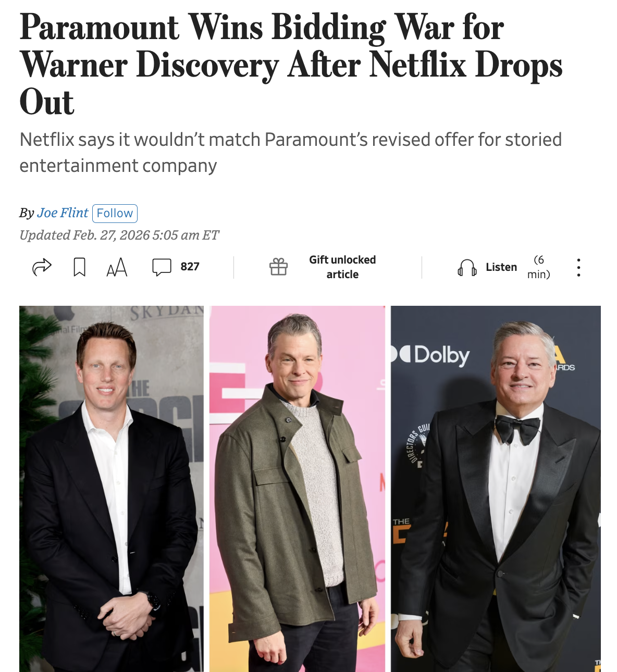Follow author Joe Flint
Viewport: 617px width, 672px height.
[x=115, y=213]
